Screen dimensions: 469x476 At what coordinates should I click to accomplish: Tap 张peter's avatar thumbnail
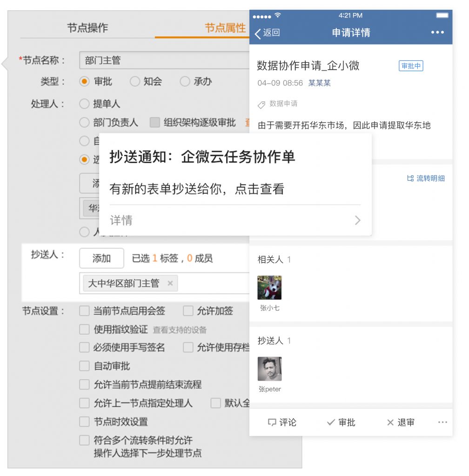click(269, 369)
